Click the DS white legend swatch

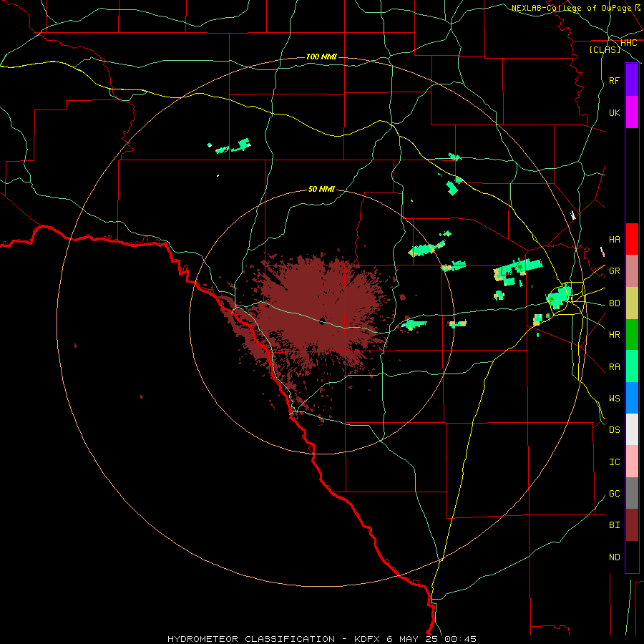632,429
